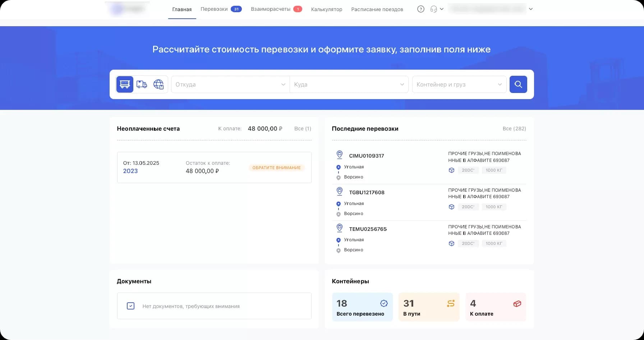Click 1000 КГ tag in TGBU1217608 row

494,207
